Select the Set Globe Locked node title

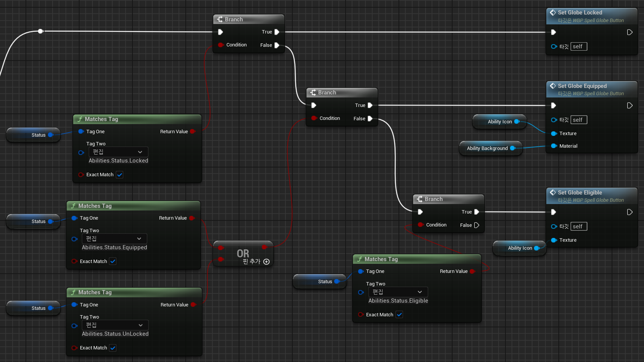tap(580, 13)
